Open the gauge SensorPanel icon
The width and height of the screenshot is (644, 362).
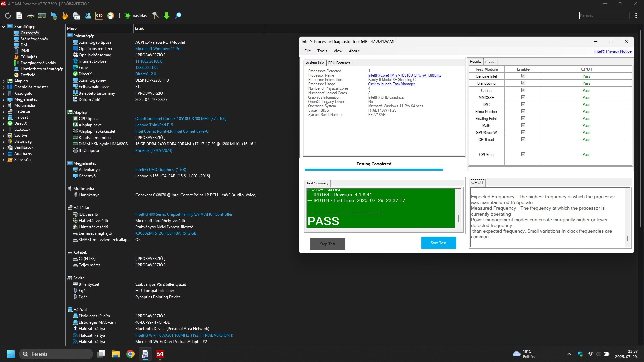pyautogui.click(x=111, y=16)
